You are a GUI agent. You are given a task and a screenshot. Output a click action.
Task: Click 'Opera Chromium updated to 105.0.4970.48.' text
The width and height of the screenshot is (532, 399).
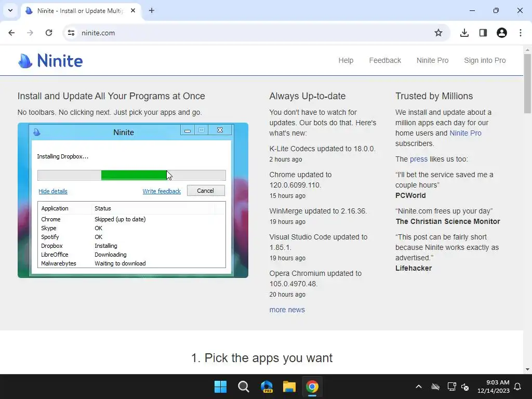pos(315,278)
